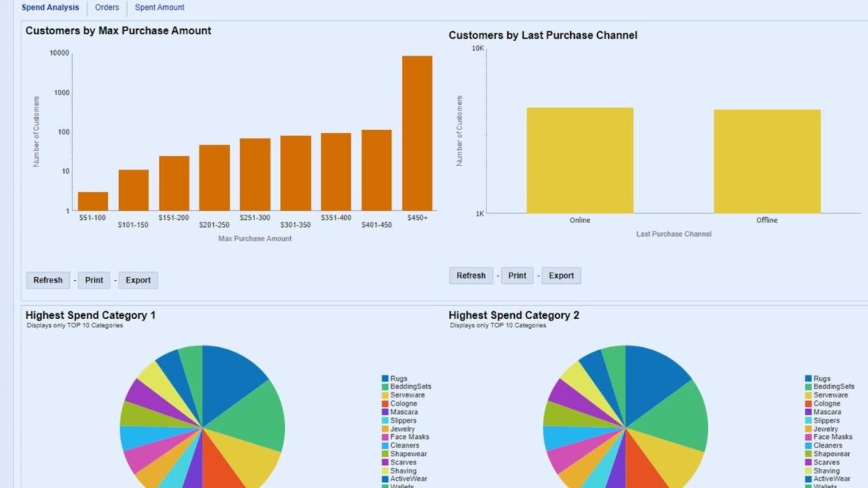
Task: Switch to the Orders tab
Action: [x=107, y=7]
